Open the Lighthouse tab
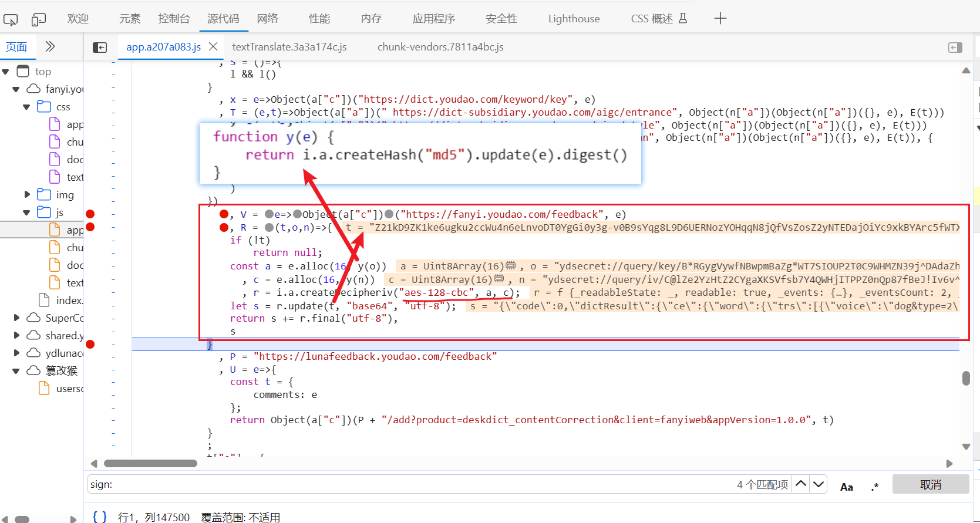This screenshot has height=523, width=980. [574, 18]
